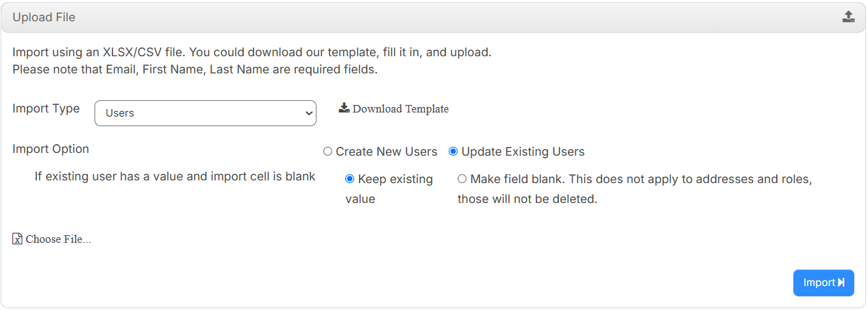Expand the Users select box using its chevron arrow

308,113
